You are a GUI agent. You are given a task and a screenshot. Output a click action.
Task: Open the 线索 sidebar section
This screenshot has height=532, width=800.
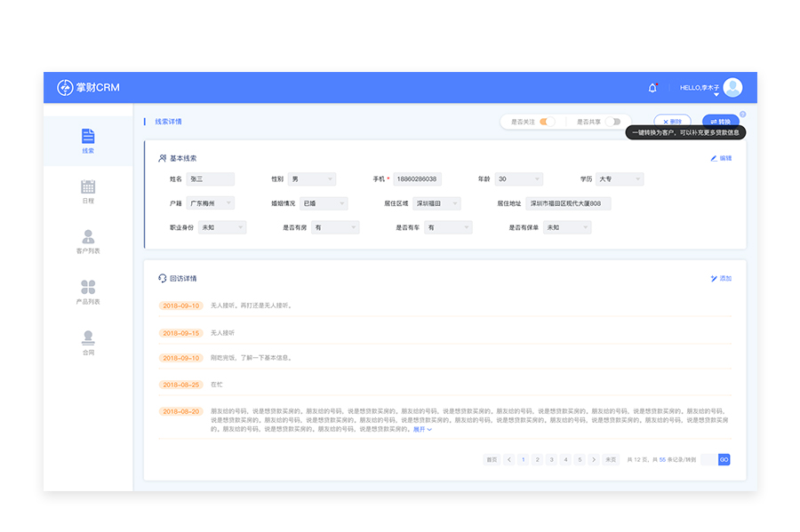[88, 141]
